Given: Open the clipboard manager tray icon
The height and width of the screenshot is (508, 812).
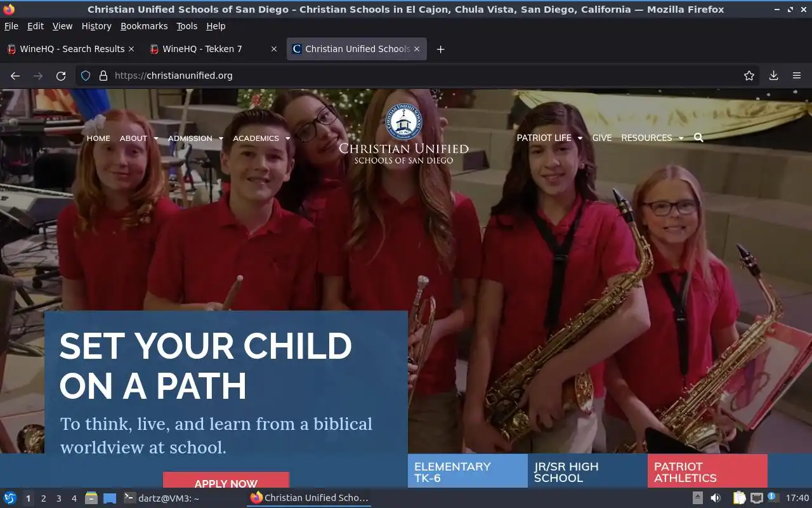Looking at the screenshot, I should pyautogui.click(x=739, y=498).
